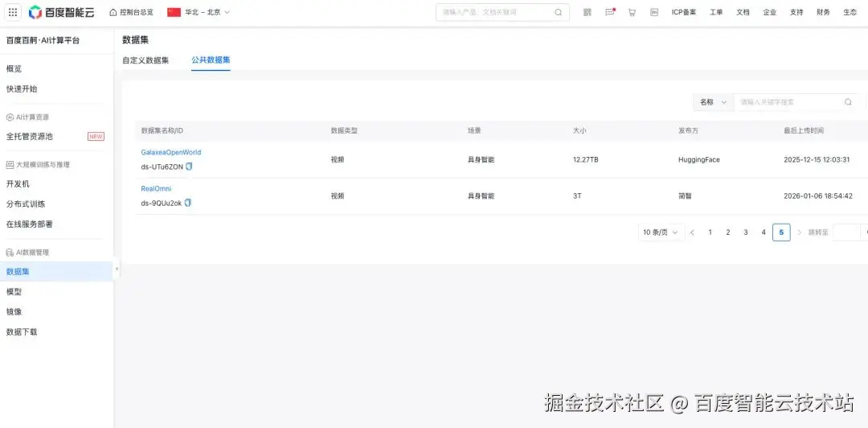Click the 发布方 column header
The height and width of the screenshot is (428, 868).
tap(689, 131)
